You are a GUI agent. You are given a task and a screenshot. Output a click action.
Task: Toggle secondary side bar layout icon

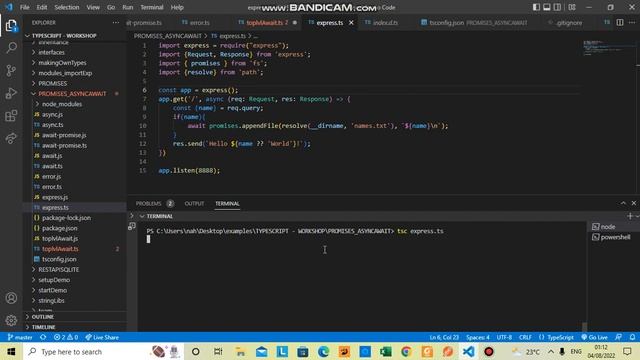[x=557, y=7]
